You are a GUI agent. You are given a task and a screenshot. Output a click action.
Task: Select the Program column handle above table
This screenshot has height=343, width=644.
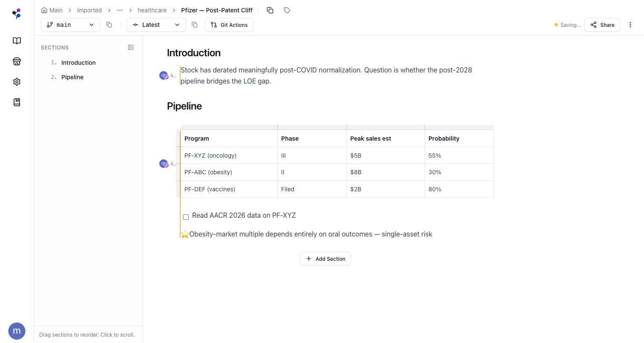click(229, 127)
